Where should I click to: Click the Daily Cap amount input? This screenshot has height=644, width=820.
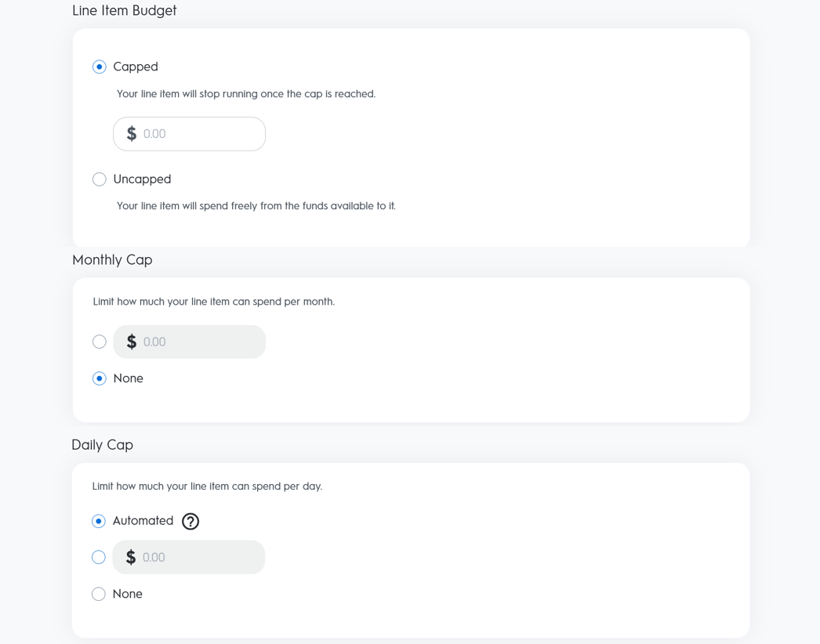click(199, 558)
